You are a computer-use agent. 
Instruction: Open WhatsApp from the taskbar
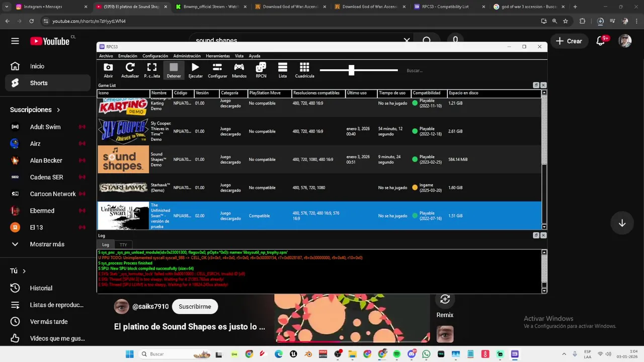(x=427, y=354)
